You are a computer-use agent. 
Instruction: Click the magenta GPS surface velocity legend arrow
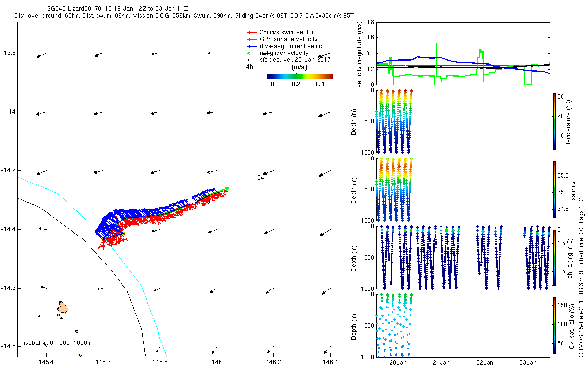pyautogui.click(x=252, y=39)
